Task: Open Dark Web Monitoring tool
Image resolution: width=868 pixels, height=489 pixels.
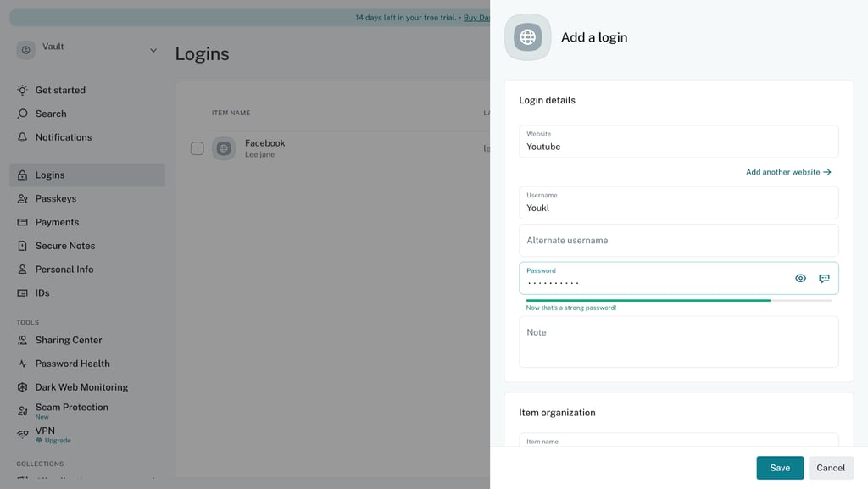Action: pyautogui.click(x=87, y=387)
